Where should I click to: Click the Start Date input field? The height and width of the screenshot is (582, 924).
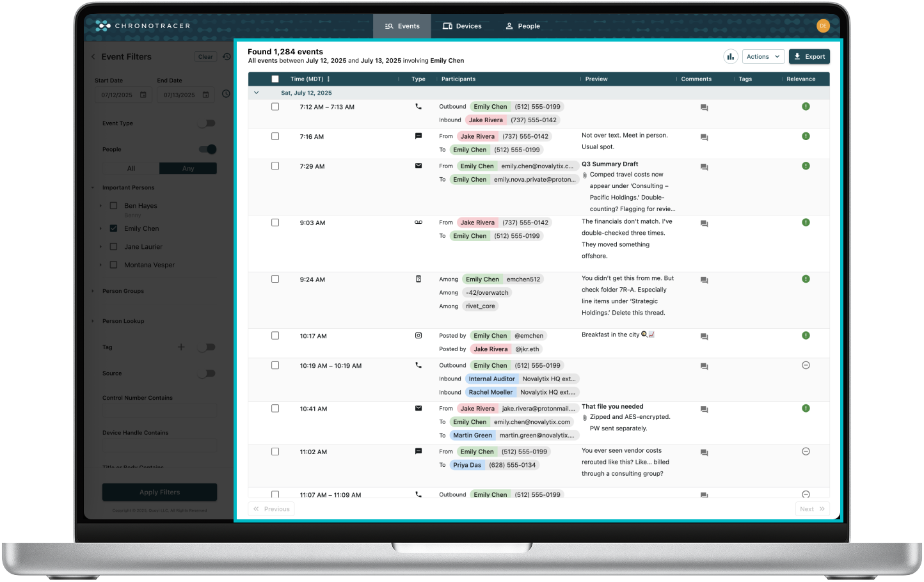click(x=124, y=95)
